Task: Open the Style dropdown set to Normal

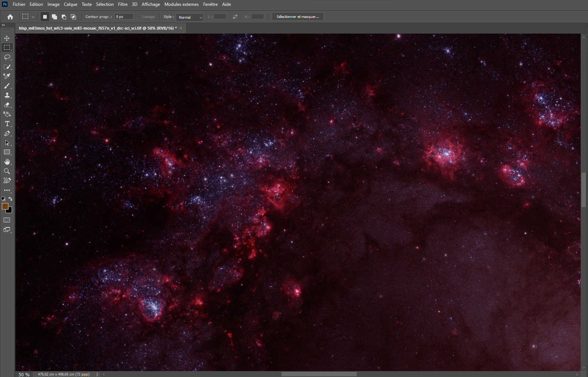Action: (190, 17)
